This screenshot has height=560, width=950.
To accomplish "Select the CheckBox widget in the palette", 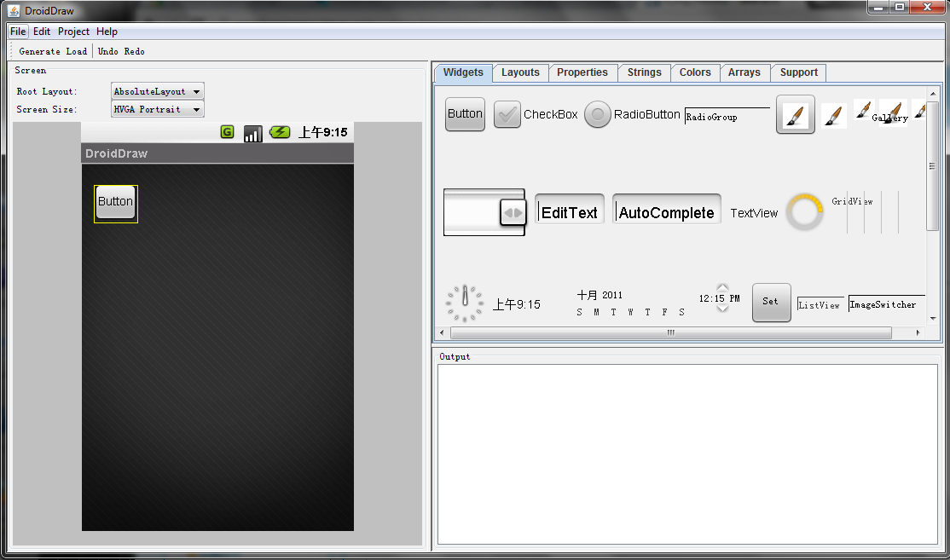I will [536, 114].
